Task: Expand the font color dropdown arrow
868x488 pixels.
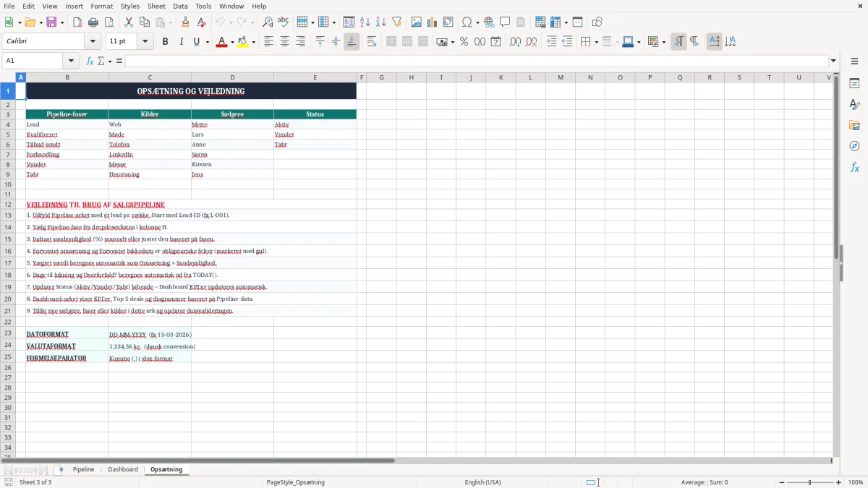Action: pos(231,42)
